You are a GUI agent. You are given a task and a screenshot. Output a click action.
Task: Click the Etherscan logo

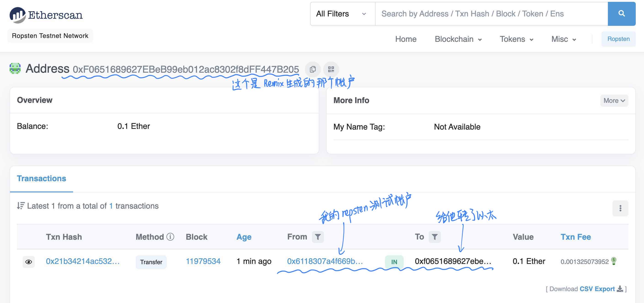(46, 15)
